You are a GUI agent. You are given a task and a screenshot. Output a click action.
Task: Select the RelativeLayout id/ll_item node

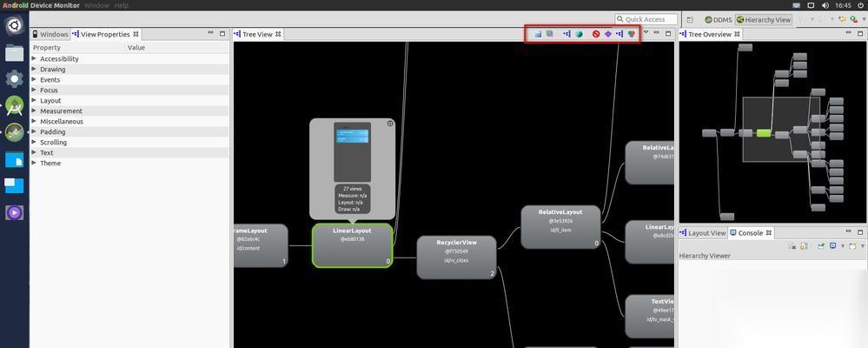click(560, 227)
